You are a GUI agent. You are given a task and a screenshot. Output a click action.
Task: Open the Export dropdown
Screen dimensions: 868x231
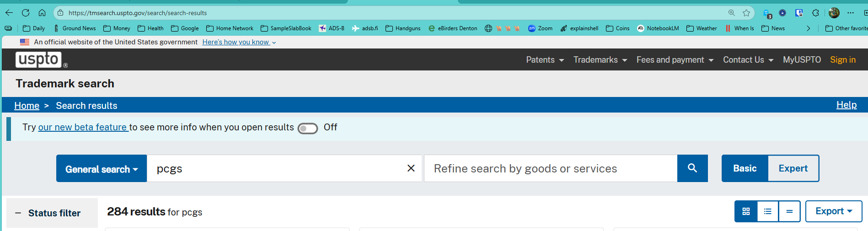[833, 211]
